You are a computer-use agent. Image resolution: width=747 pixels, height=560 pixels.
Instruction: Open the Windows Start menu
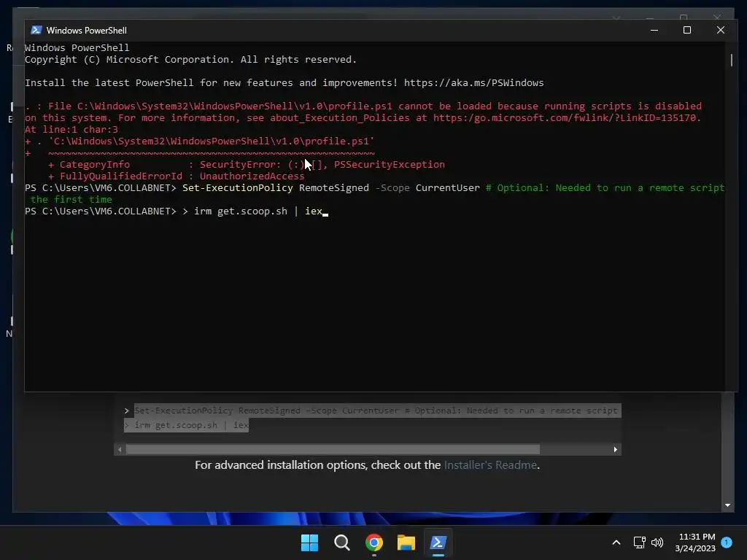point(309,542)
